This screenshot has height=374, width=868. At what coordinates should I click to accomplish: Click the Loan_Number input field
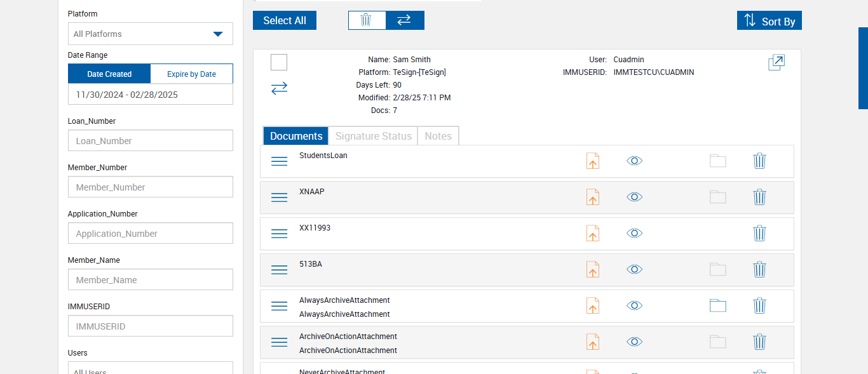pyautogui.click(x=151, y=141)
